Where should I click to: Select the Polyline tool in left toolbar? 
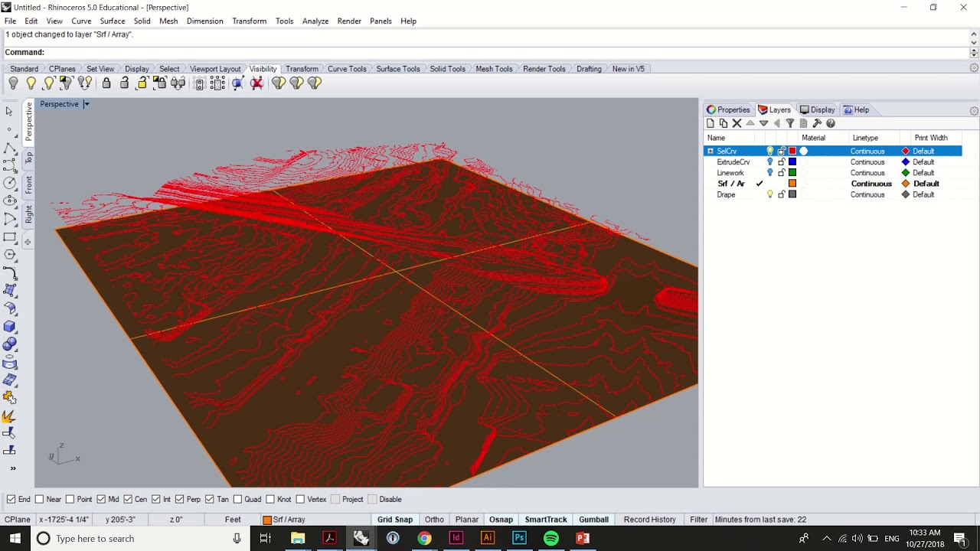pyautogui.click(x=10, y=147)
